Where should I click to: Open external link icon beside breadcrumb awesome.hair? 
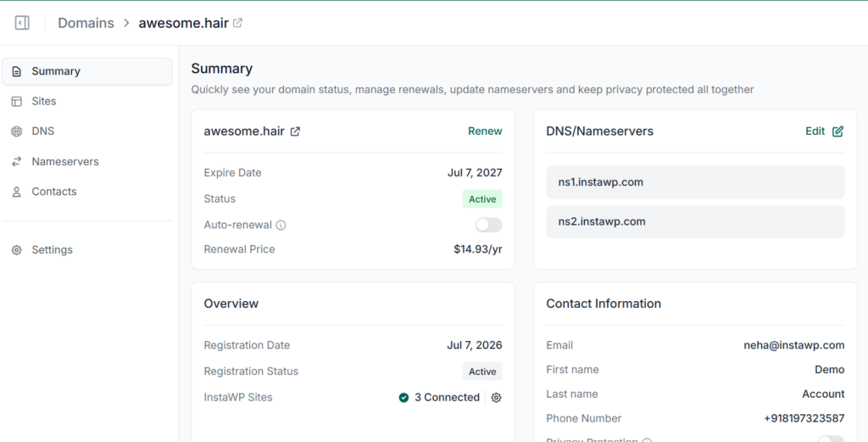click(237, 23)
